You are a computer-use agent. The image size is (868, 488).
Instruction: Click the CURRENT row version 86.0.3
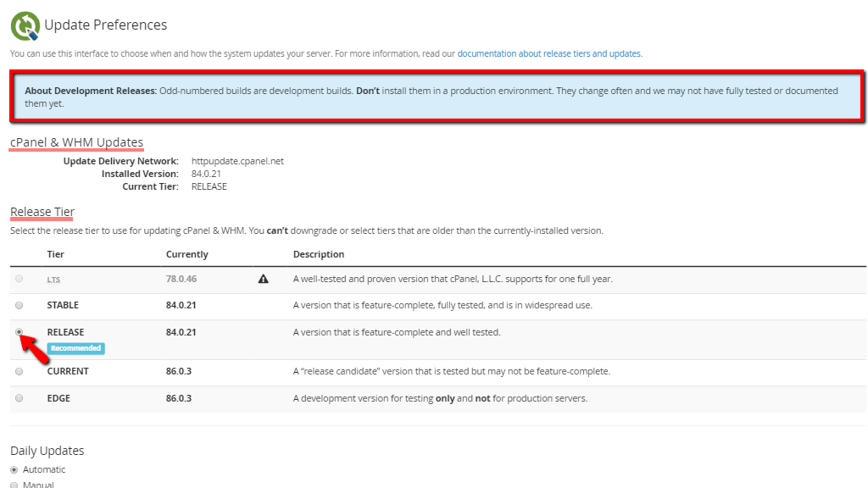tap(179, 371)
